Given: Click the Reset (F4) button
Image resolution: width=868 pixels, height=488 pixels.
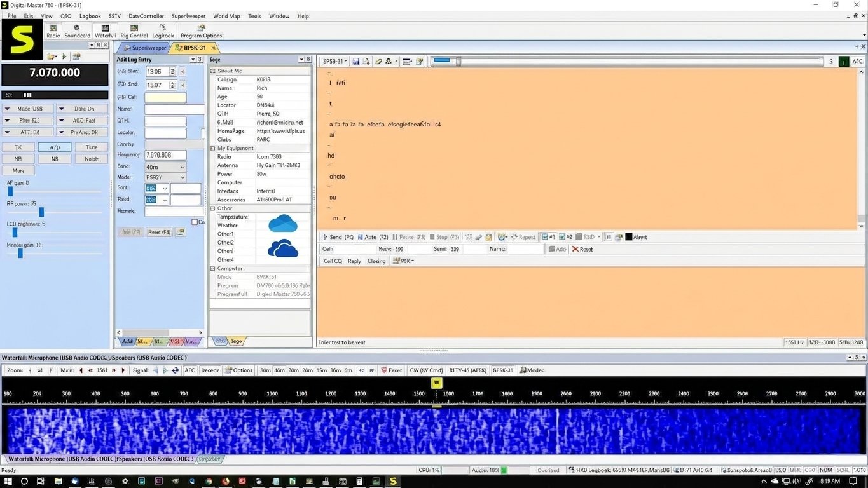Looking at the screenshot, I should (159, 233).
